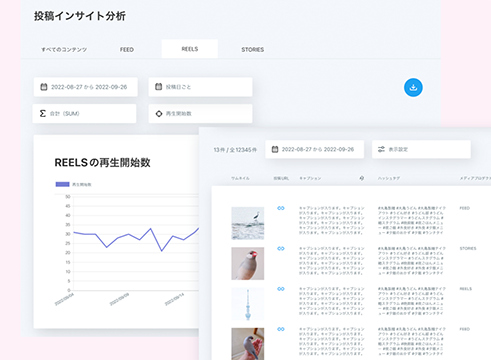Open the analysis date range 2022-08-27 picker
This screenshot has height=360, width=491.
pos(85,87)
